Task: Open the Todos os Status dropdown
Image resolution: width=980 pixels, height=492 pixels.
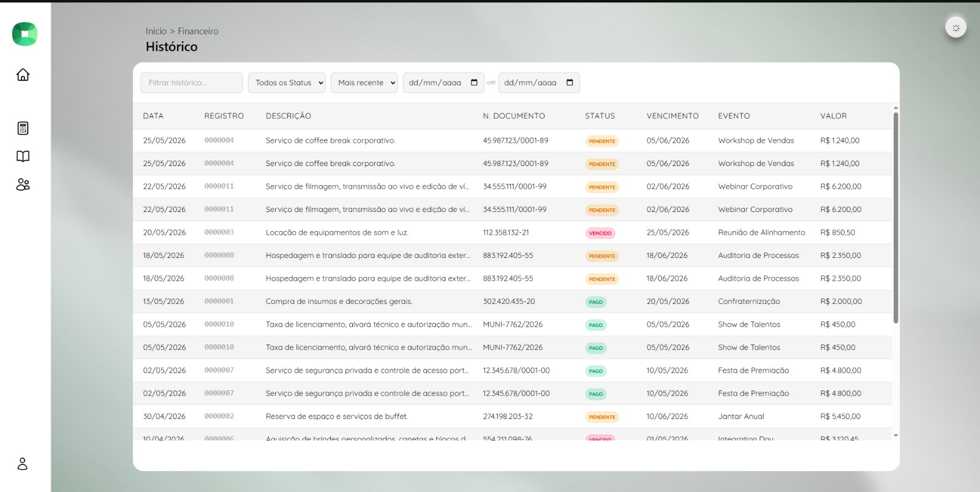Action: pyautogui.click(x=287, y=83)
